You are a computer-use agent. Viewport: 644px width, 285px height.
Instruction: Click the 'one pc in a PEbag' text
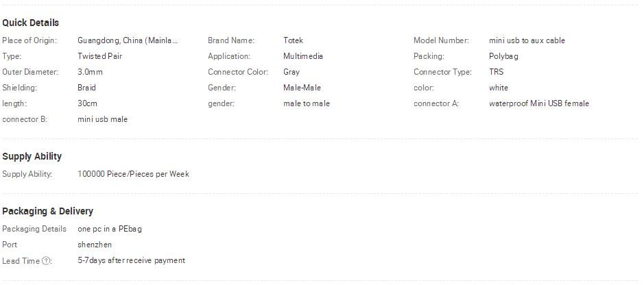(110, 229)
